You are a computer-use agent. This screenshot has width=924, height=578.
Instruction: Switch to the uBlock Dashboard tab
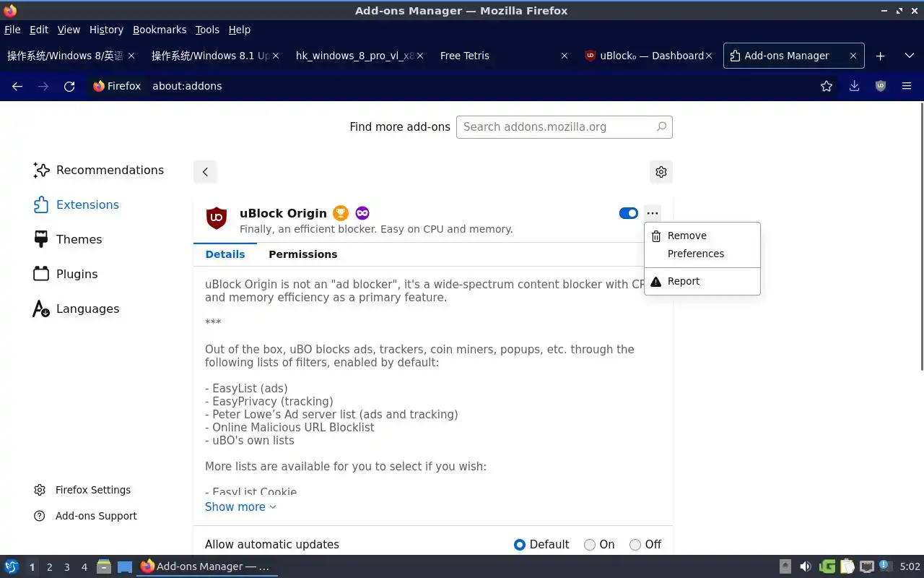coord(649,56)
